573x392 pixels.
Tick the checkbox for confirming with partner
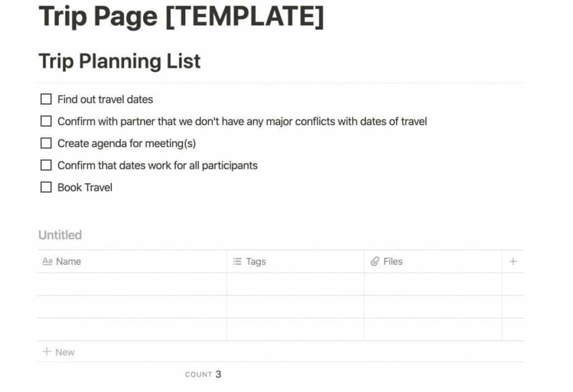coord(46,121)
